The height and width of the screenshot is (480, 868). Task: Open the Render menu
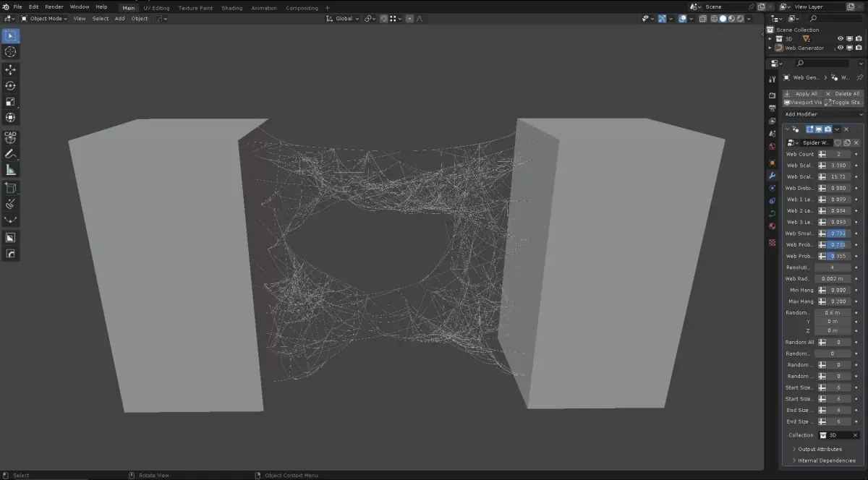point(54,7)
